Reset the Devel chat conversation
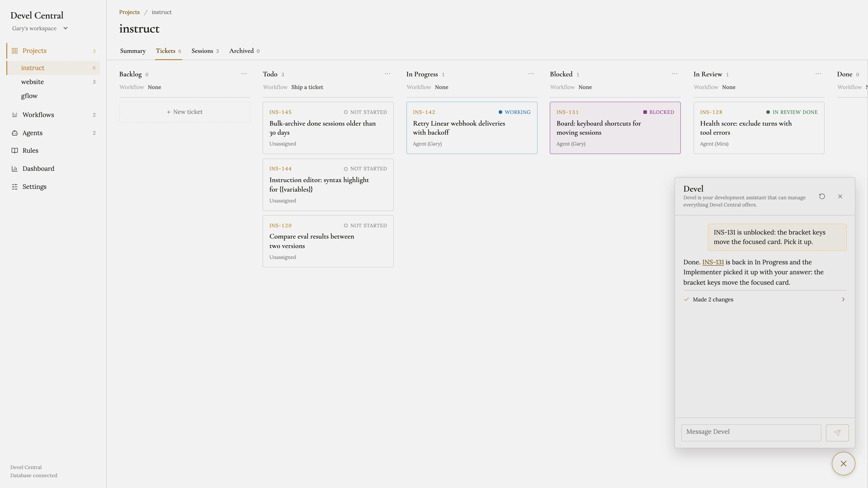This screenshot has width=868, height=488. (x=822, y=196)
